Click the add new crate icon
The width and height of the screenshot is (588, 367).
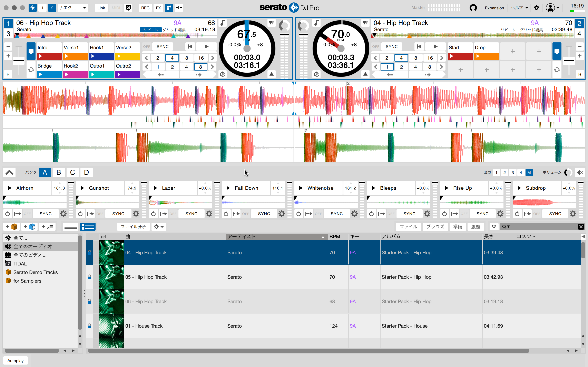tap(11, 227)
